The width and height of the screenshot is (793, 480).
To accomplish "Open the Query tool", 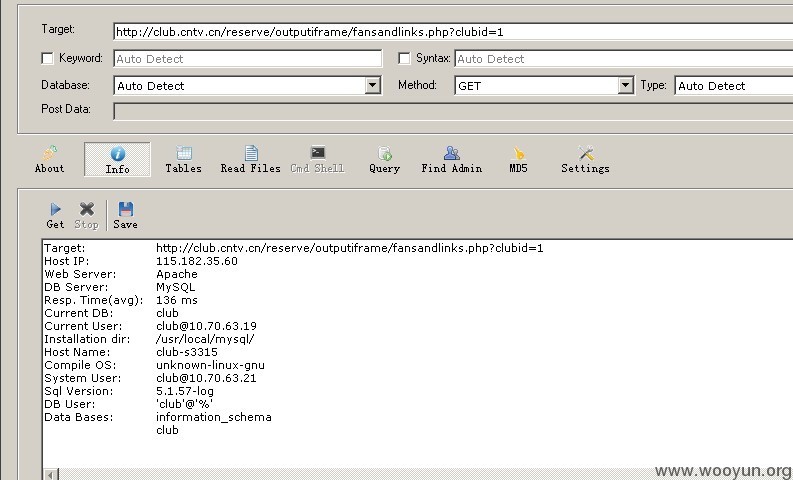I will [x=384, y=160].
